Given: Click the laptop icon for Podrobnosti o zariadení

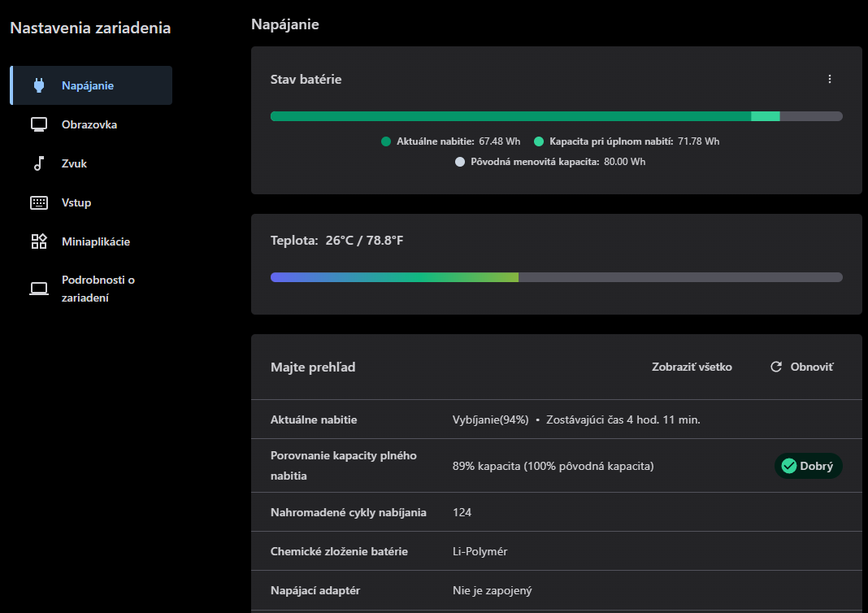Looking at the screenshot, I should pyautogui.click(x=38, y=287).
